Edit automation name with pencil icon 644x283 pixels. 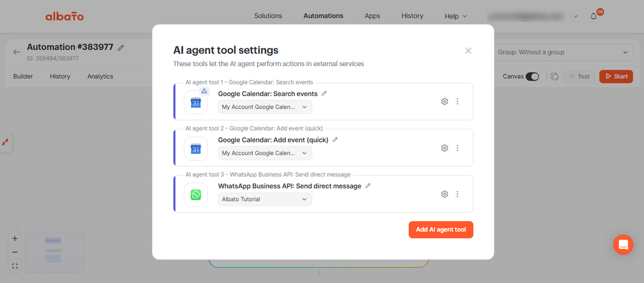point(121,47)
